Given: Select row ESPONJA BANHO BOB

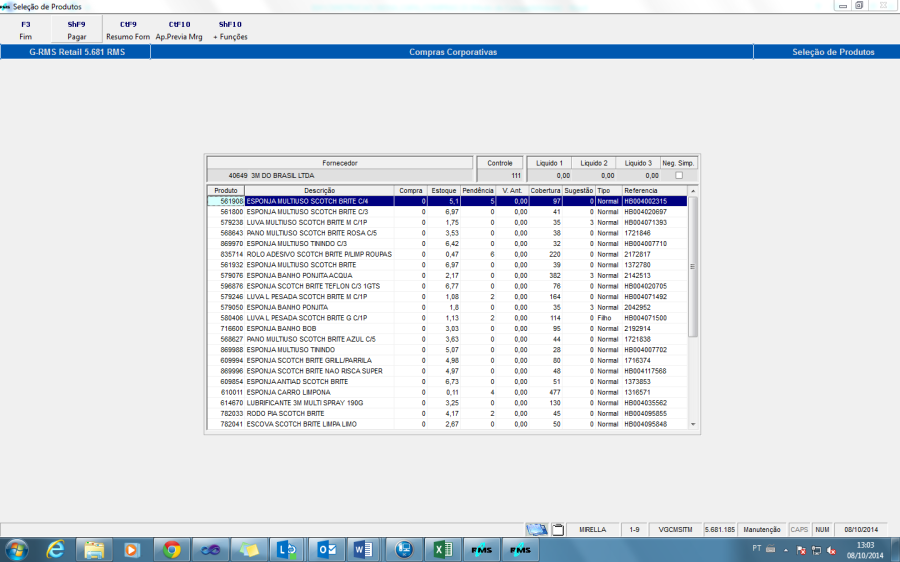Looking at the screenshot, I should 447,328.
